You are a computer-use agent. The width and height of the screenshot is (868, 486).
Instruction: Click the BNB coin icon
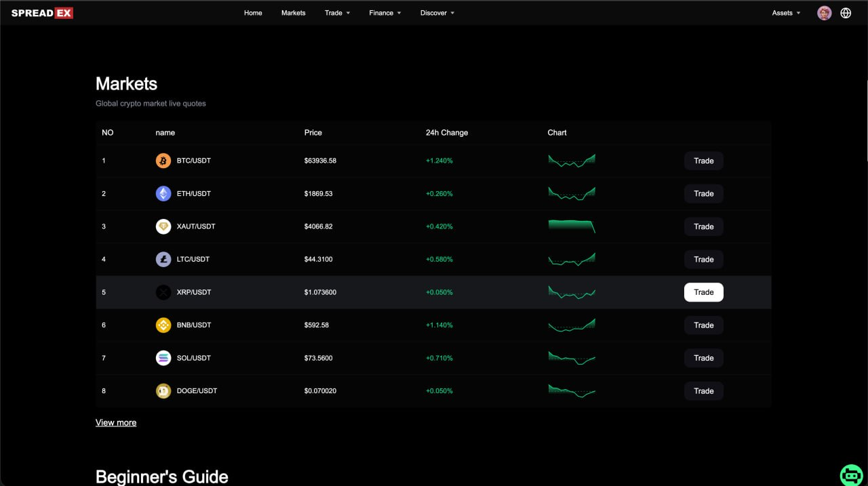pyautogui.click(x=163, y=325)
